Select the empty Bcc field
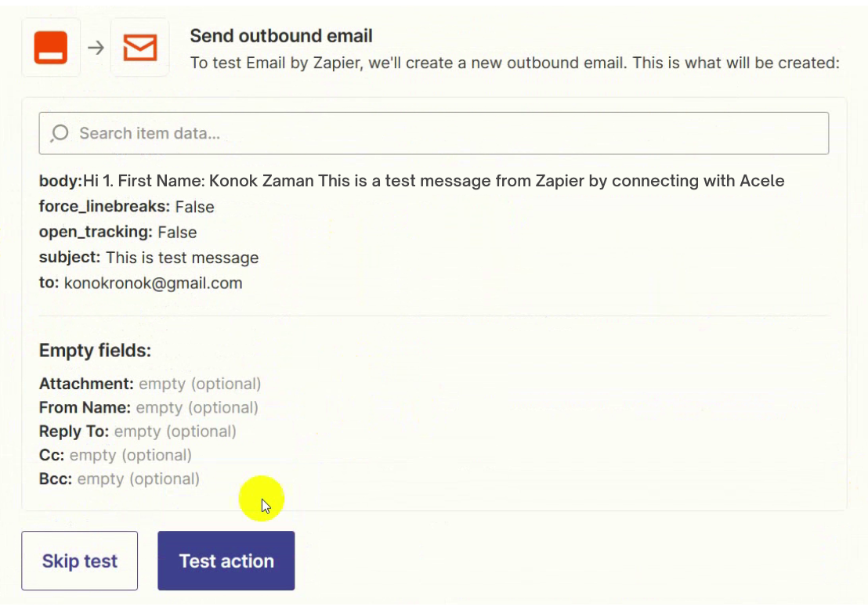868x610 pixels. [119, 478]
